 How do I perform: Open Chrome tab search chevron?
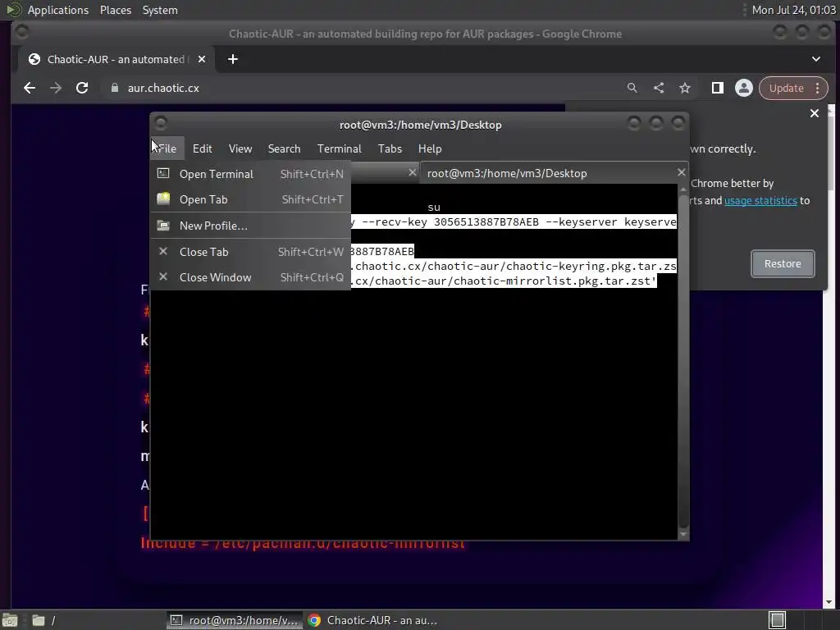pos(816,59)
